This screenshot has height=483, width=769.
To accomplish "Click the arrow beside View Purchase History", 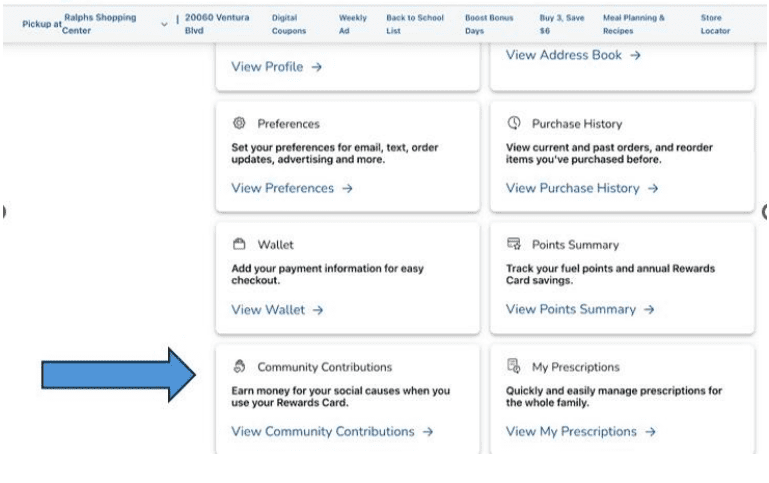I will coord(653,188).
